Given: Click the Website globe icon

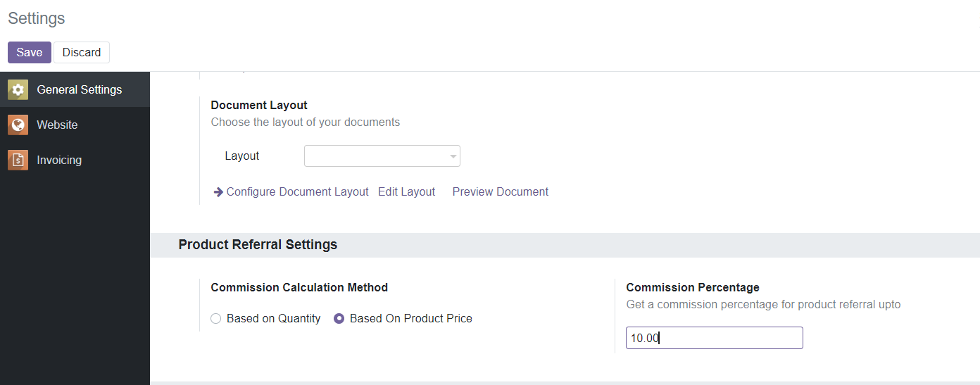Looking at the screenshot, I should click(18, 125).
